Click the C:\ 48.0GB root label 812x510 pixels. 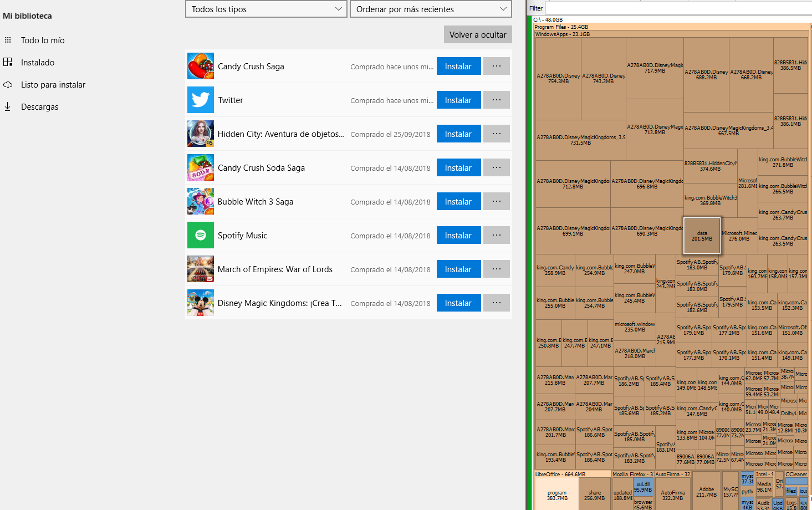(x=548, y=19)
